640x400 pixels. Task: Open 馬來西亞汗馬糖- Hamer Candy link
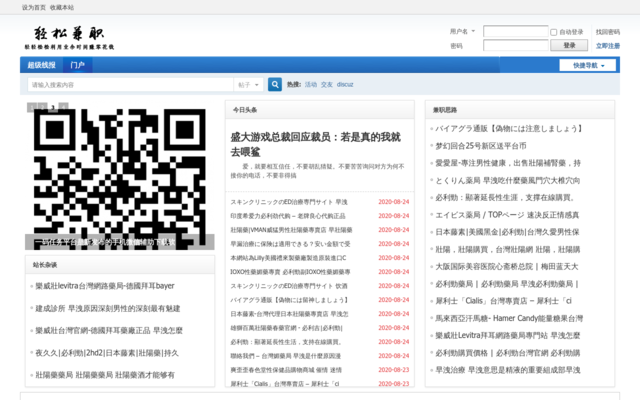509,318
